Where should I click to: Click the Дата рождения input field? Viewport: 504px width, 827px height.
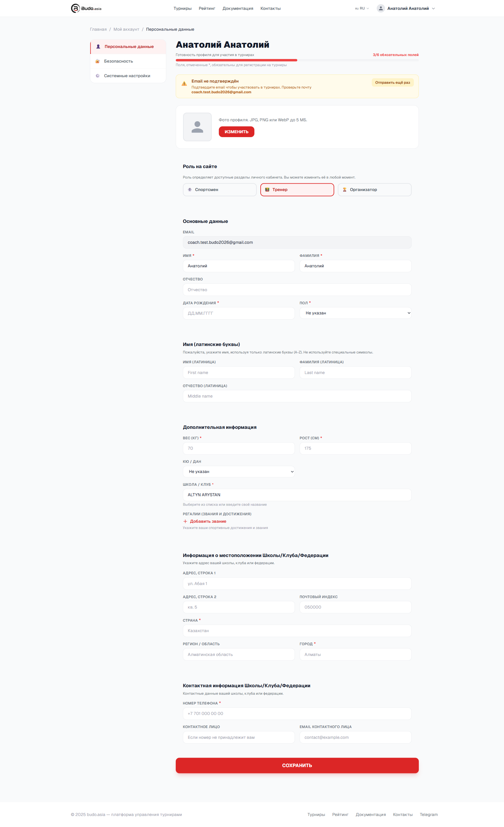tap(239, 313)
